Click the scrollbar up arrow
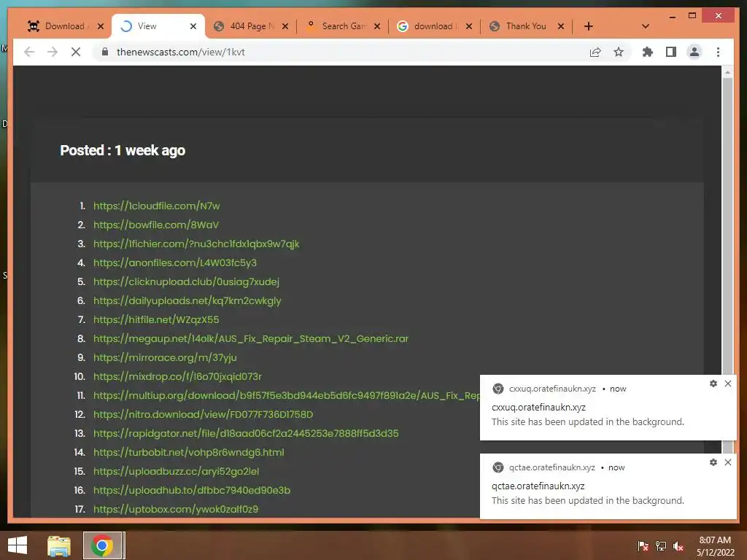 tap(727, 72)
